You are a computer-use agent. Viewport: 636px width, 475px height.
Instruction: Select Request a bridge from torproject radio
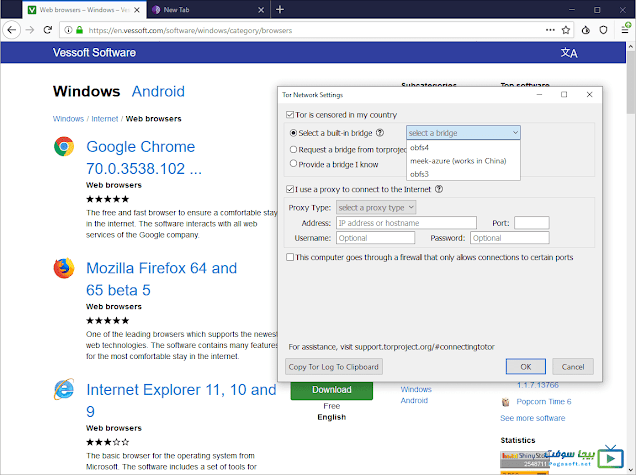tap(293, 149)
